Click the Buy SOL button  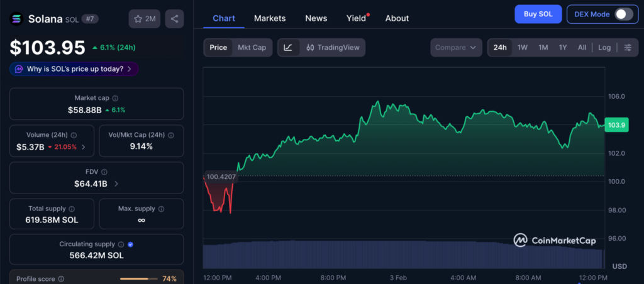coord(538,14)
